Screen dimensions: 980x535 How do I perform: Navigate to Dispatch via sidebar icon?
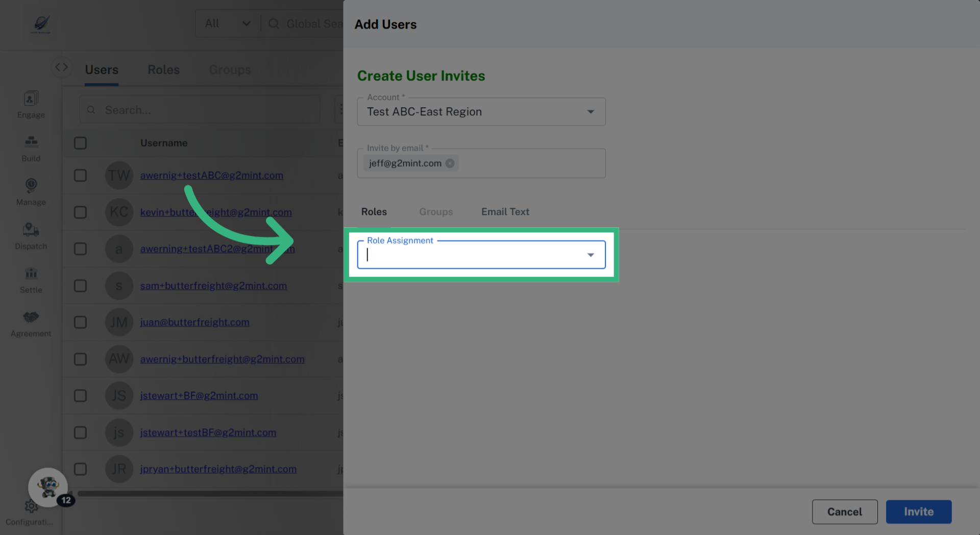click(31, 236)
